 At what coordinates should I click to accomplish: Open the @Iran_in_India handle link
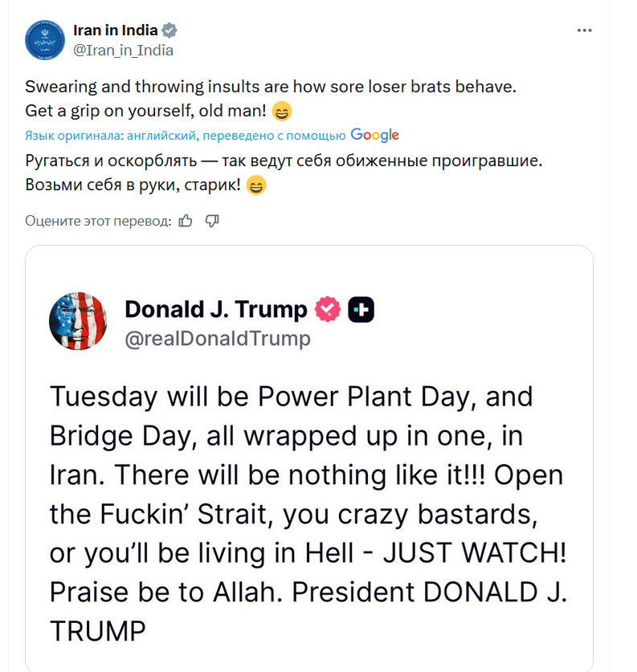click(x=123, y=51)
